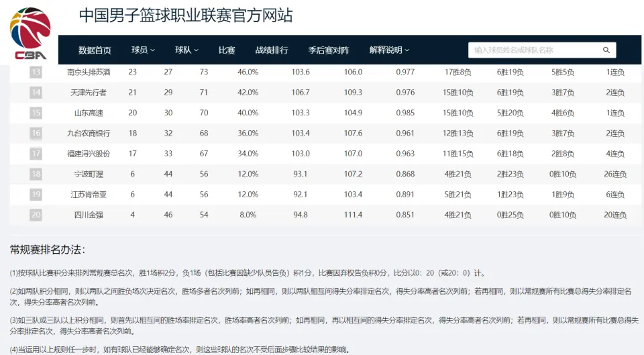The image size is (644, 355).
Task: Click the 111.4 points-against value
Action: point(353,215)
